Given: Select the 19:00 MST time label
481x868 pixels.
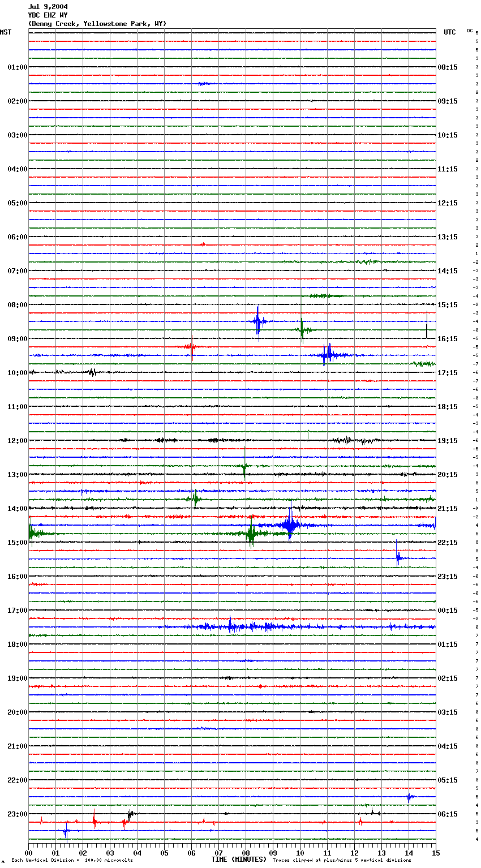Looking at the screenshot, I should [17, 678].
